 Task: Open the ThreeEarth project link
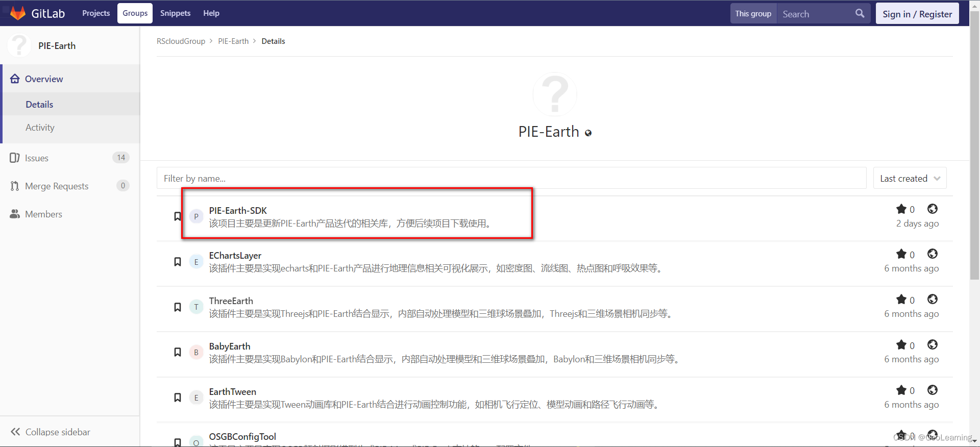231,301
